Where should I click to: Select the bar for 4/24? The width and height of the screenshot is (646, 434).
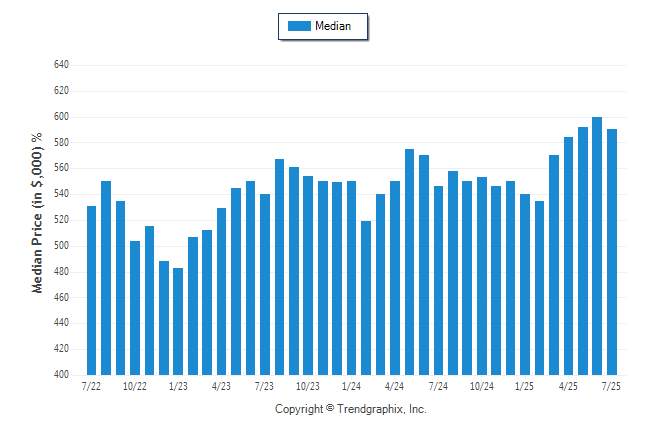pyautogui.click(x=395, y=278)
